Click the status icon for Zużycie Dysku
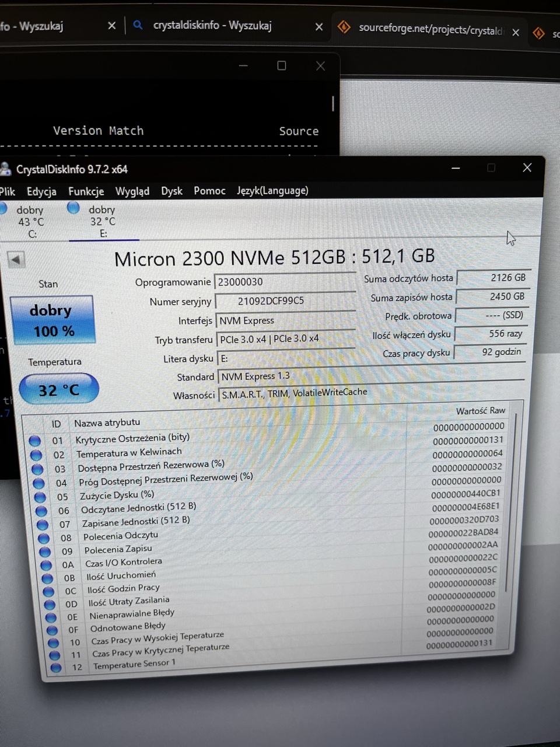The height and width of the screenshot is (747, 560). point(40,497)
